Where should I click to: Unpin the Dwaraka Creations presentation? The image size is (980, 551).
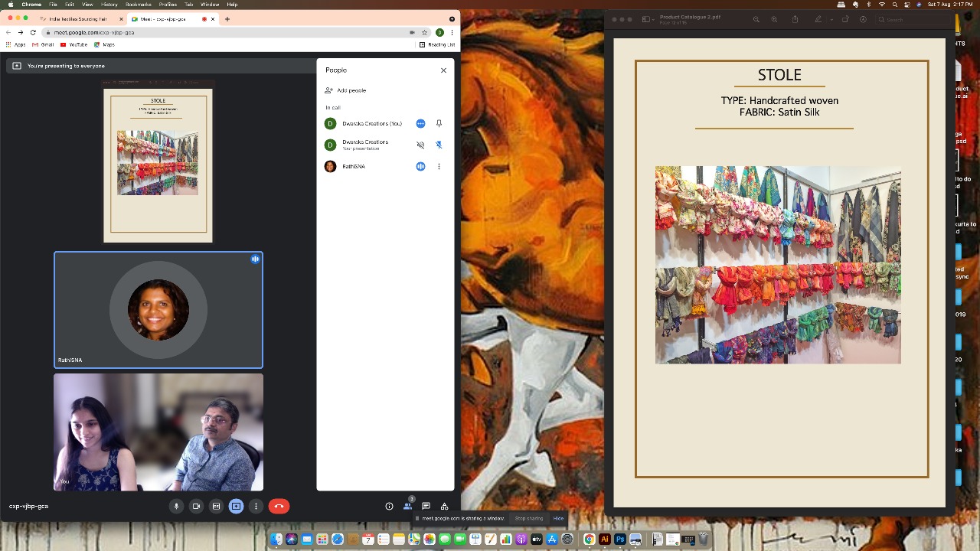pyautogui.click(x=439, y=145)
